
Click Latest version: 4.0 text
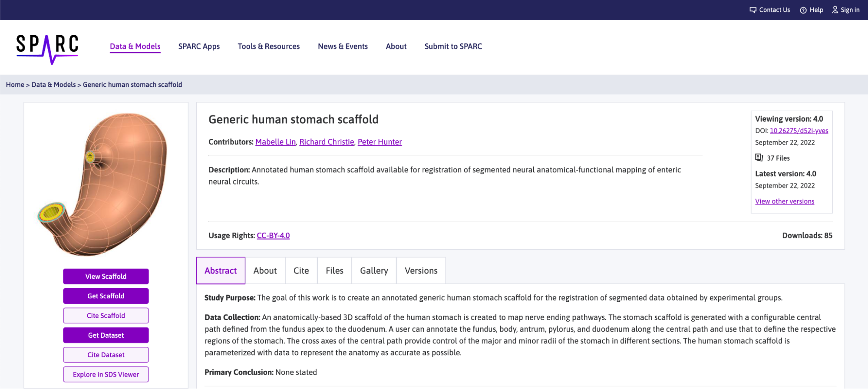click(785, 174)
